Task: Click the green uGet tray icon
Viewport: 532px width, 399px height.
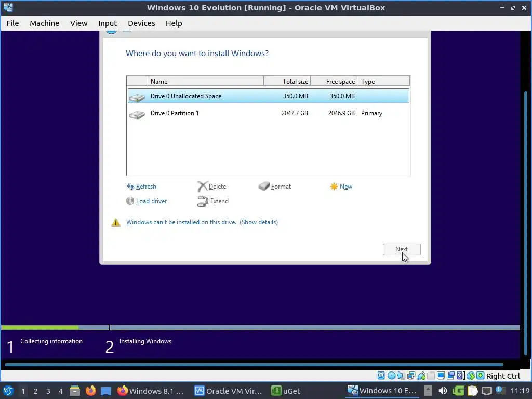Action: (458, 391)
